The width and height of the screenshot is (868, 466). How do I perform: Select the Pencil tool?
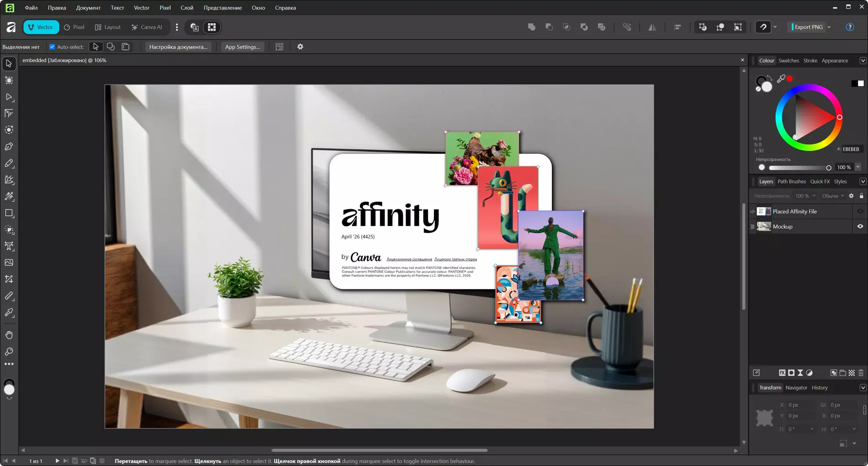tap(9, 163)
